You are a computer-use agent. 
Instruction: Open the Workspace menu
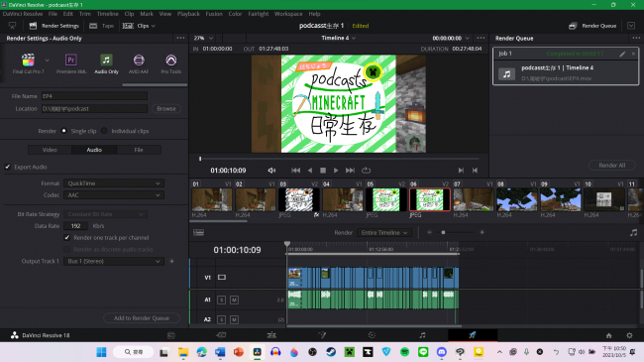coord(288,14)
